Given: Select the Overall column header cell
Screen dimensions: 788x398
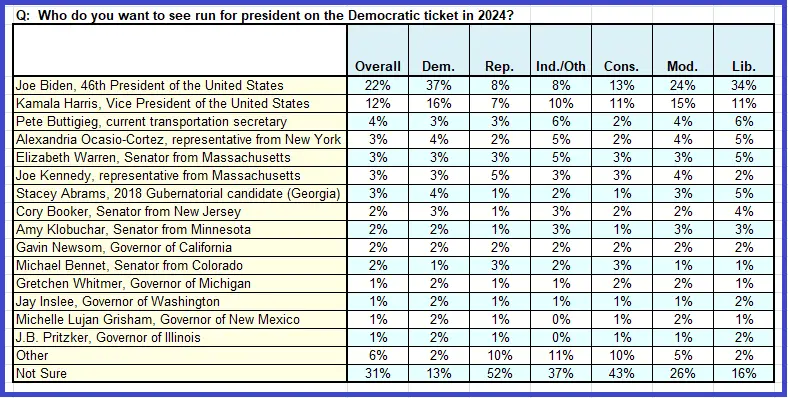Looking at the screenshot, I should pos(377,50).
